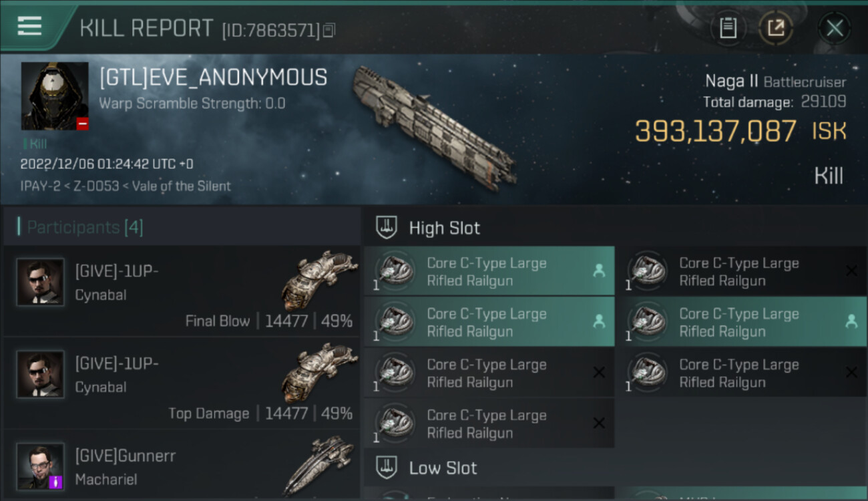Open first Cynabal ship icon, Final Blow
The image size is (868, 501).
320,281
